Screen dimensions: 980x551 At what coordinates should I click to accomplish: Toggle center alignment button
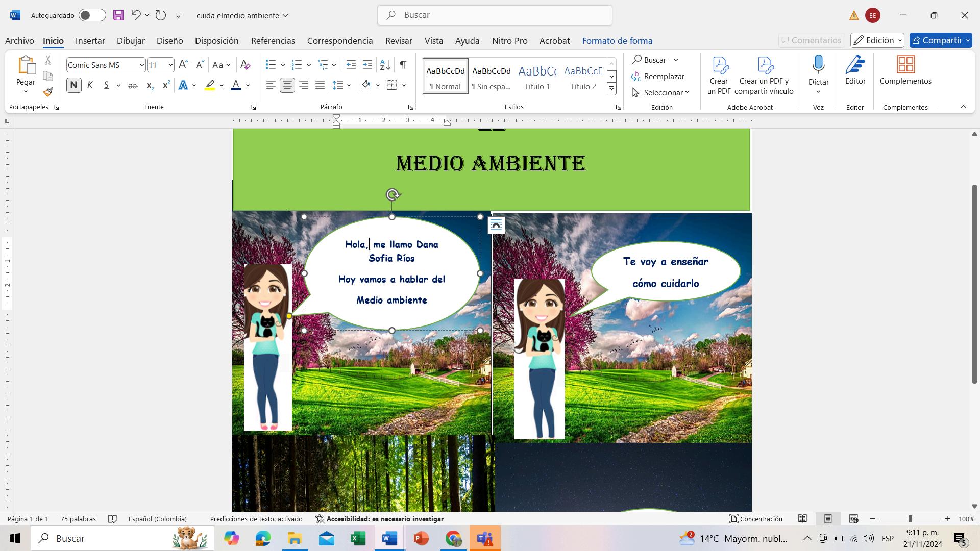pyautogui.click(x=287, y=85)
